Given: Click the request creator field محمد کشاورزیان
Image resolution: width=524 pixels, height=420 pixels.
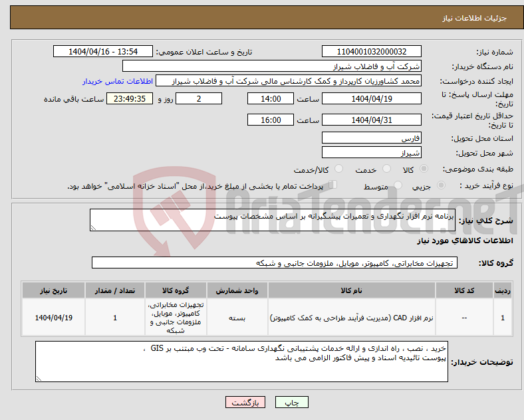Looking at the screenshot, I should click(289, 81).
